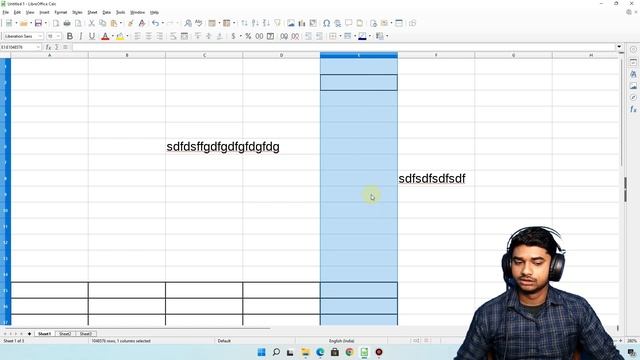Open the File menu
The height and width of the screenshot is (360, 640).
[5, 13]
